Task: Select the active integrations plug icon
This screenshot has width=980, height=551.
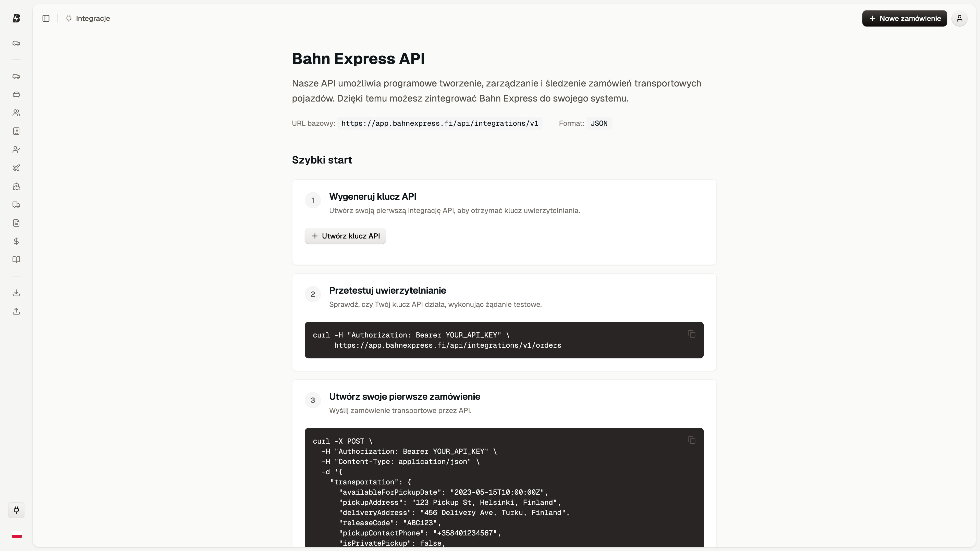Action: pyautogui.click(x=16, y=510)
